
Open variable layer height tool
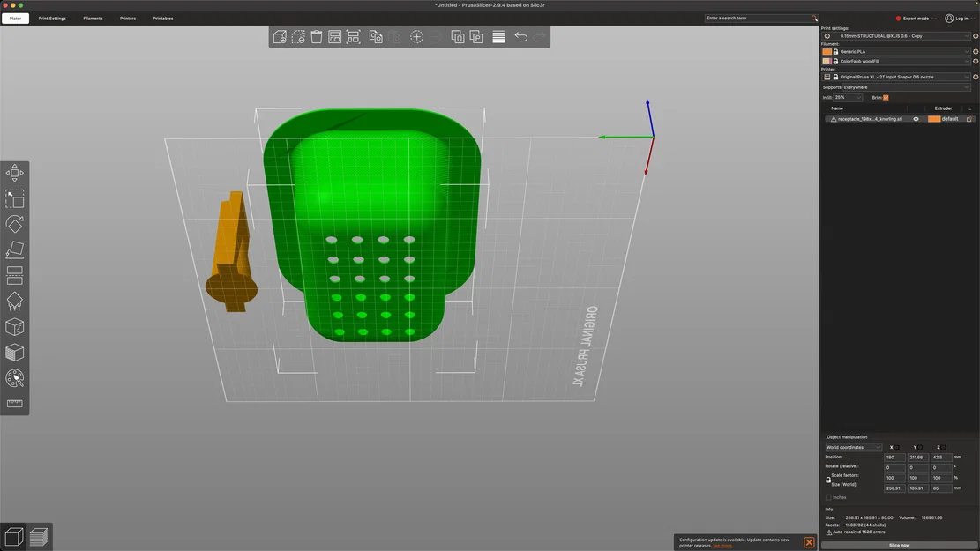click(498, 37)
